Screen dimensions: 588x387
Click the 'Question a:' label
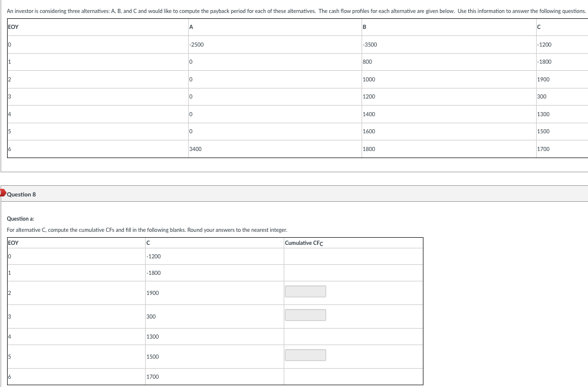point(20,219)
